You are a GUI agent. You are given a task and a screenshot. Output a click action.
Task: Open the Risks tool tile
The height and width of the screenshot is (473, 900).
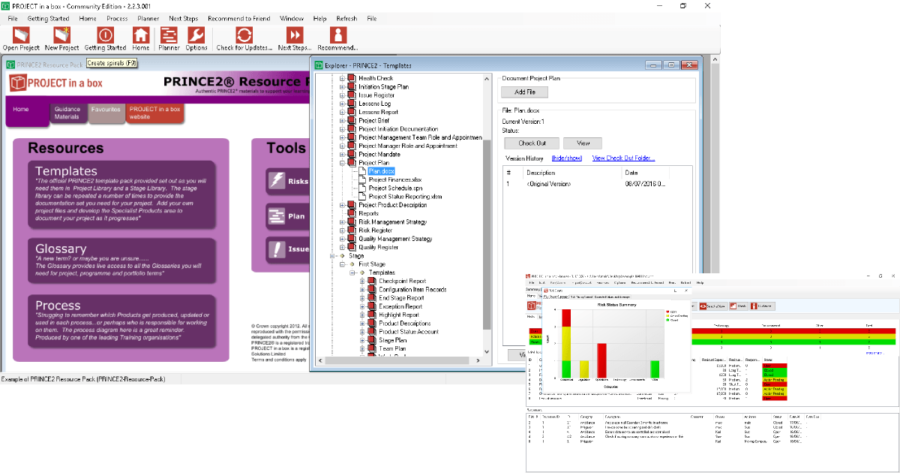pyautogui.click(x=288, y=181)
